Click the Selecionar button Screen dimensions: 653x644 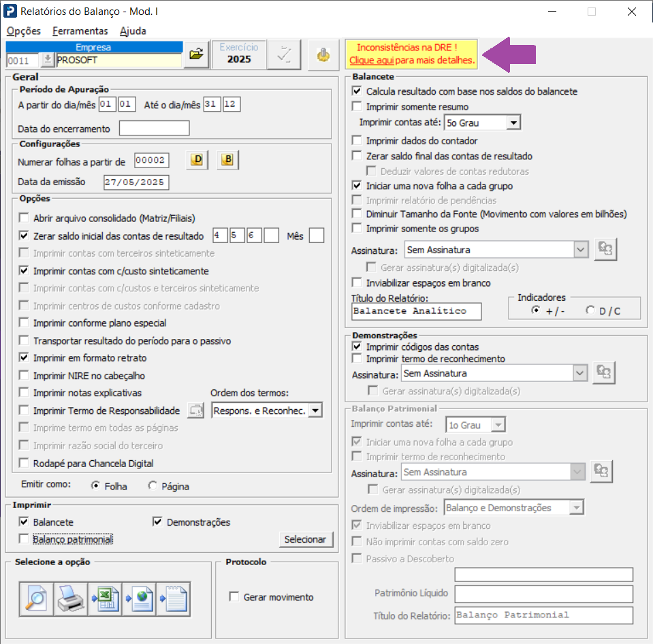305,539
